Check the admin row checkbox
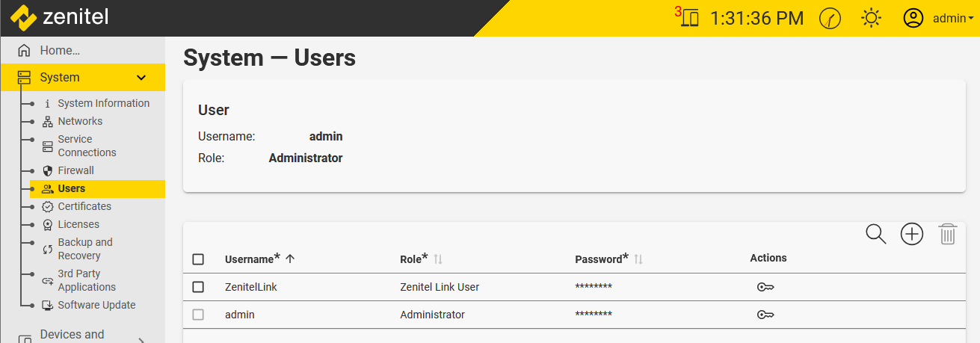Viewport: 980px width, 343px height. (198, 315)
